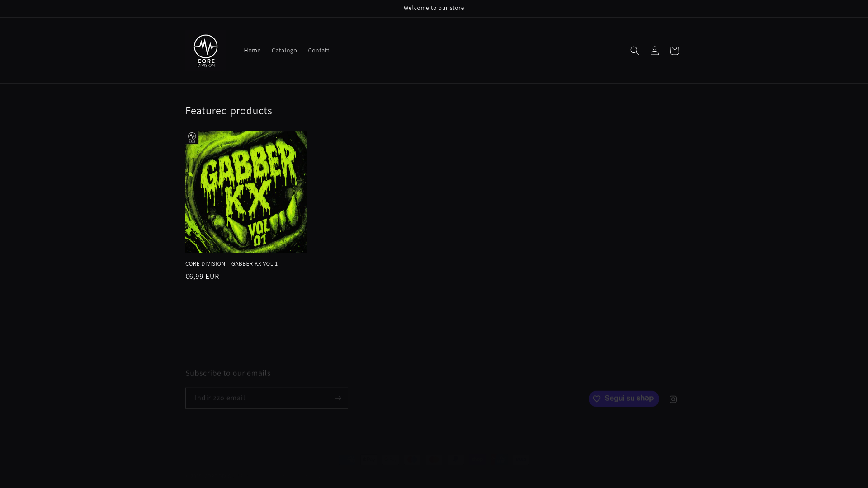Open the Catalogo menu item
This screenshot has width=868, height=488.
click(x=284, y=51)
